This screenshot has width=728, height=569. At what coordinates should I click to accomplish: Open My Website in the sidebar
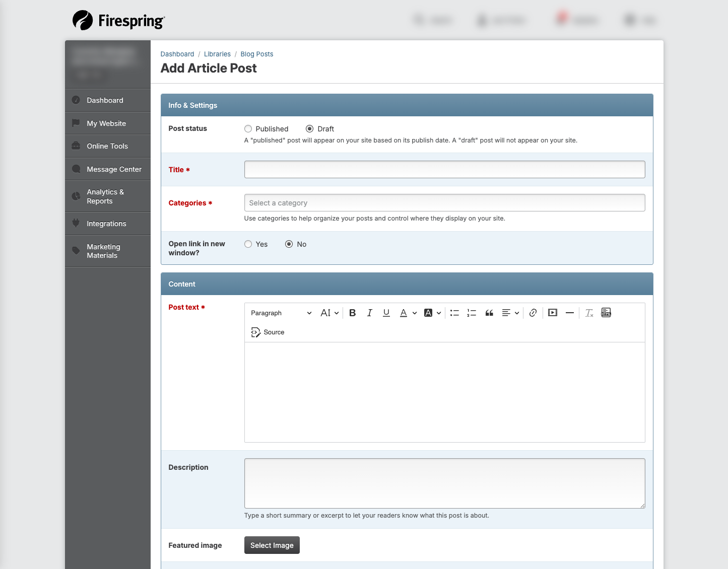(108, 123)
